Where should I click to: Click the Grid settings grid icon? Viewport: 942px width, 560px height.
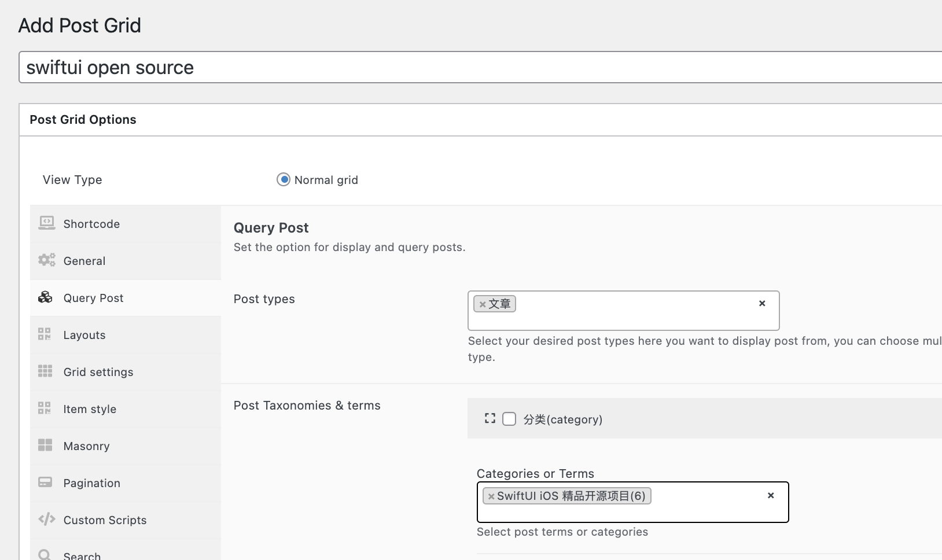[45, 371]
